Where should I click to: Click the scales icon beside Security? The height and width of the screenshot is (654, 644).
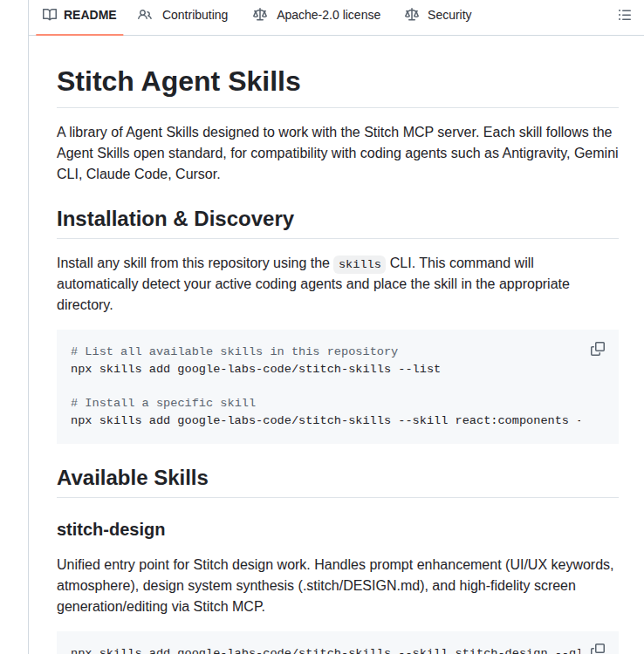click(412, 15)
